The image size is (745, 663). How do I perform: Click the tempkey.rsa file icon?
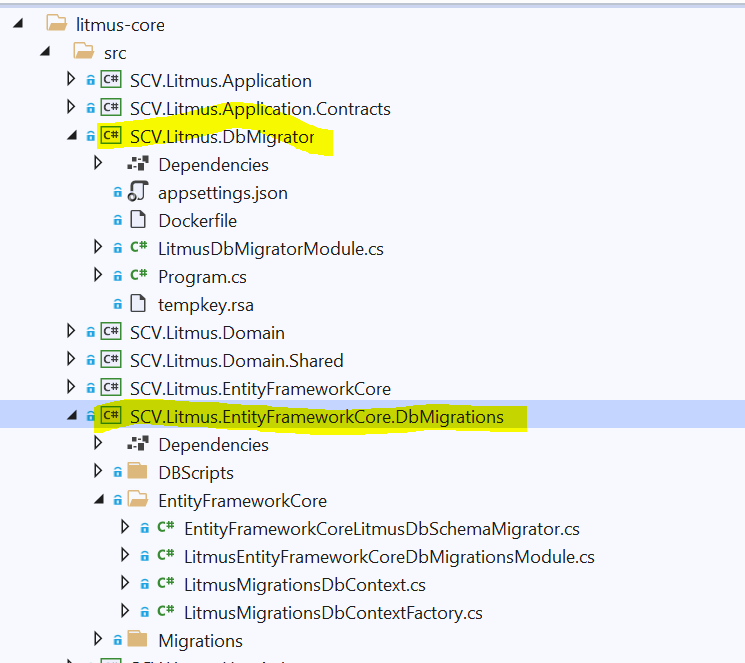pyautogui.click(x=139, y=305)
